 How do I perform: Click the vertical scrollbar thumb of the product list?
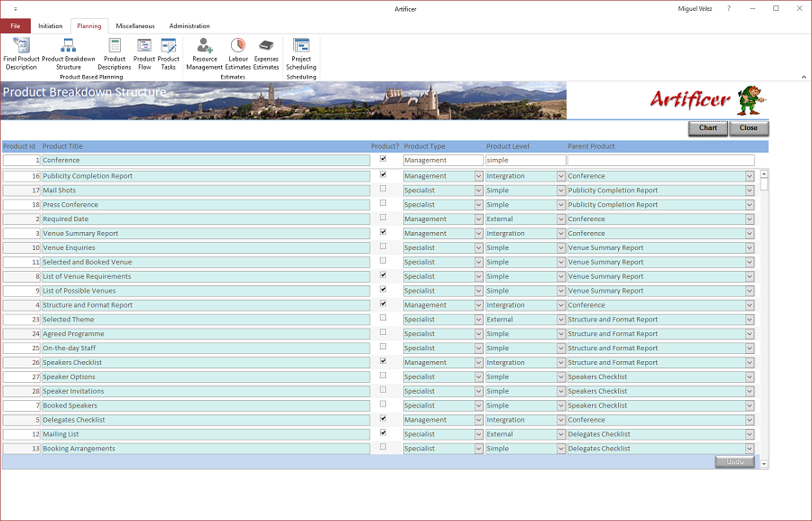(763, 184)
